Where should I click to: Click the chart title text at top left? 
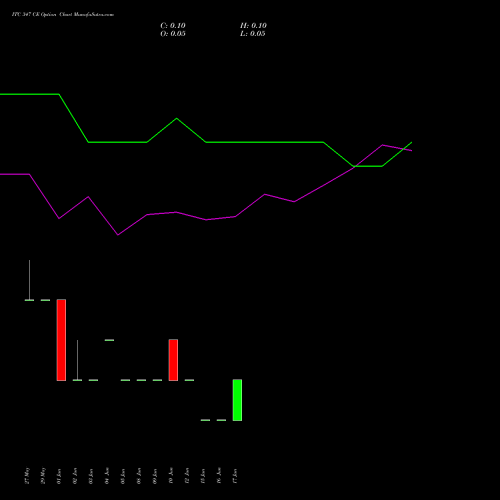click(63, 15)
